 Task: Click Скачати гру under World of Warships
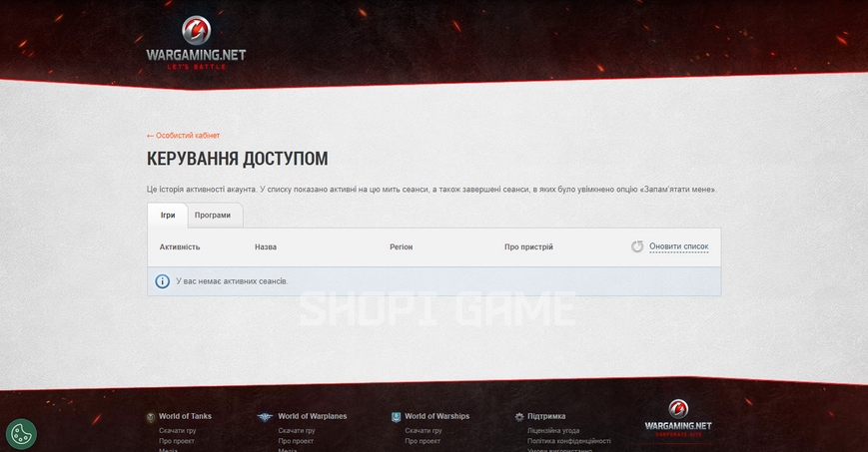pyautogui.click(x=423, y=430)
